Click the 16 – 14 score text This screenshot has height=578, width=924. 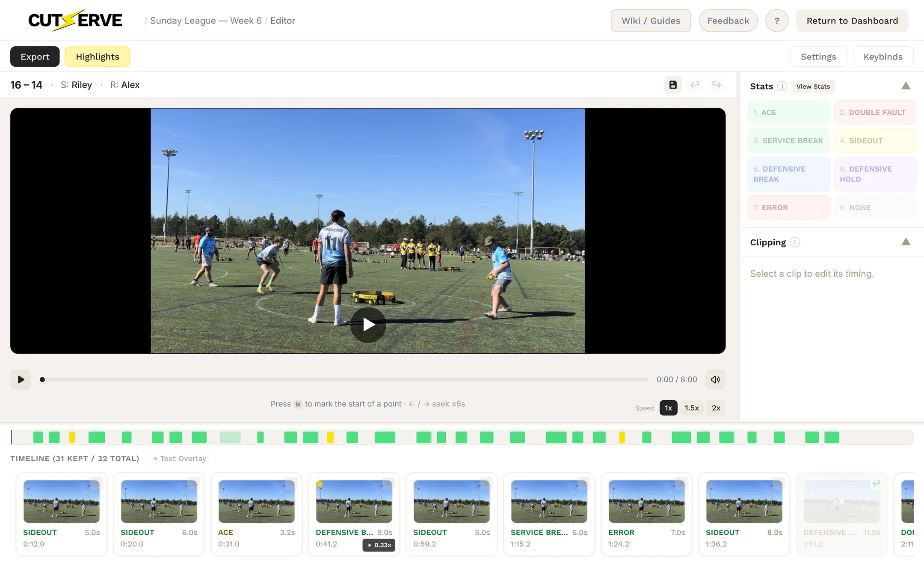pyautogui.click(x=27, y=85)
